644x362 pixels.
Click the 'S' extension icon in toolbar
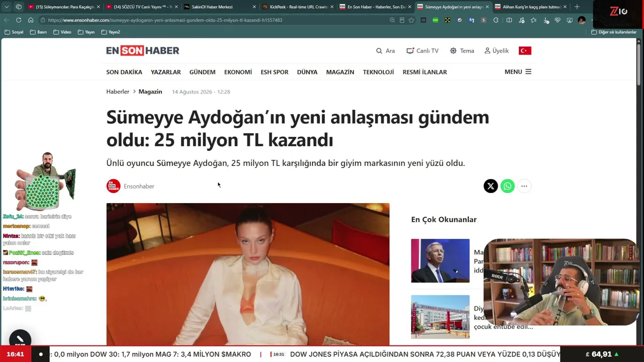pos(484,20)
